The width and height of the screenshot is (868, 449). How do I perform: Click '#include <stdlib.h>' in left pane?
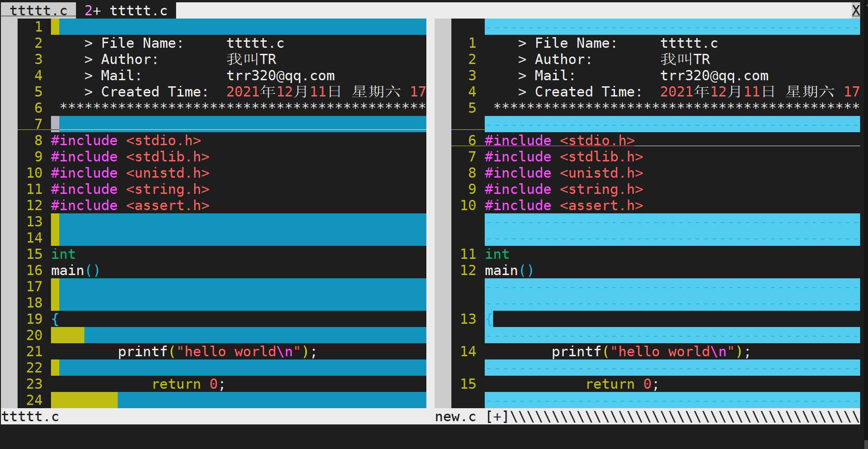click(130, 157)
